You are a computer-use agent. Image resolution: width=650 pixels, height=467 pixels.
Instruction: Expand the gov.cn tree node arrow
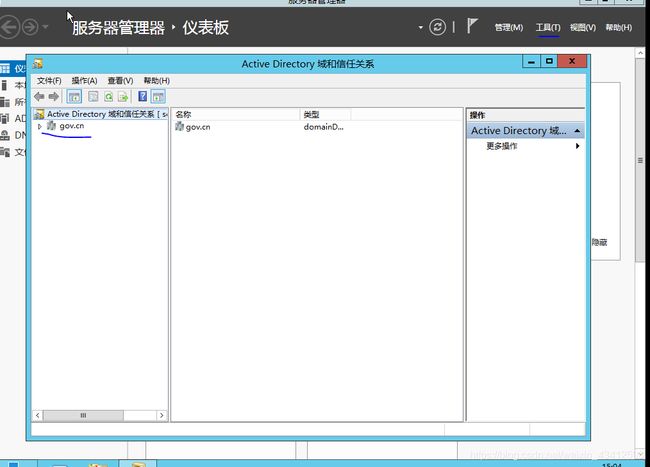tap(40, 126)
